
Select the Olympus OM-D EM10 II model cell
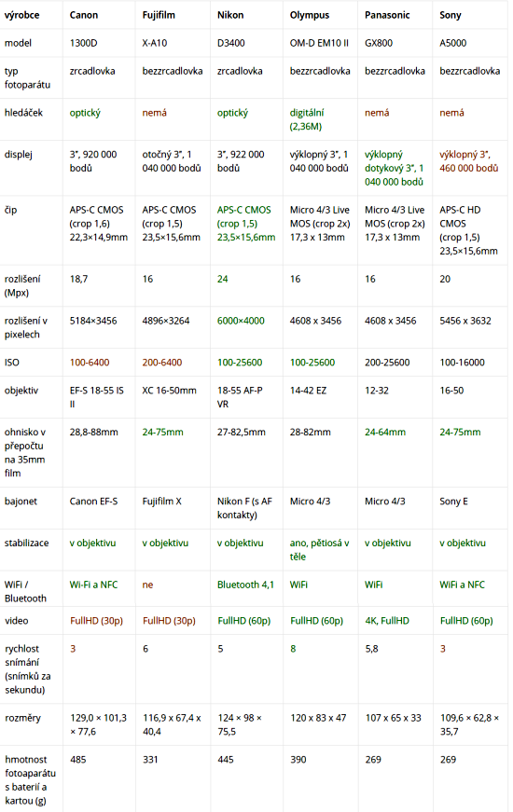pos(319,43)
